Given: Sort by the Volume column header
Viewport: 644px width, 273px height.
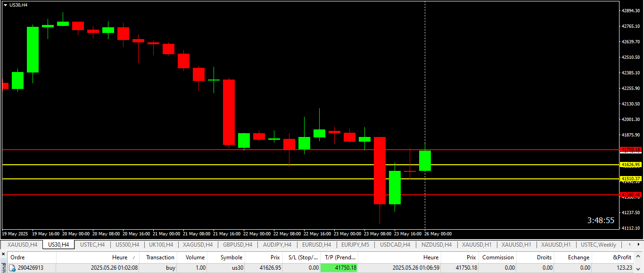Looking at the screenshot, I should [193, 257].
